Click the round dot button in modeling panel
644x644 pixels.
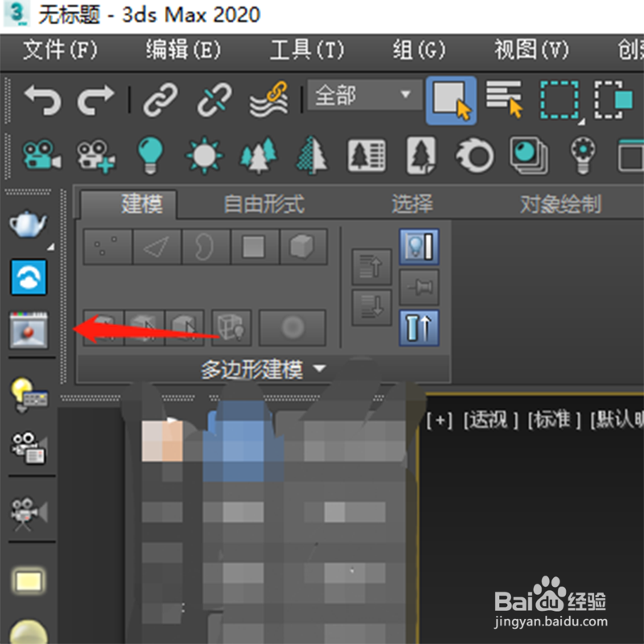[292, 328]
